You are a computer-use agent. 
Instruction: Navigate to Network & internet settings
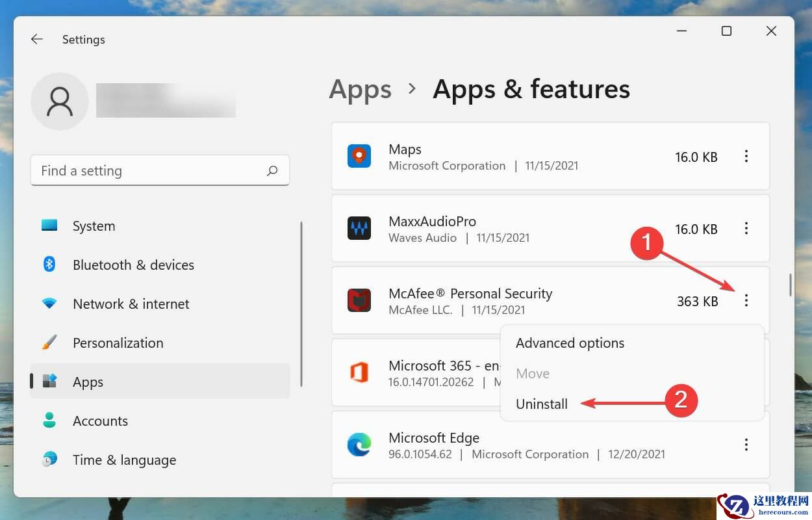tap(131, 304)
